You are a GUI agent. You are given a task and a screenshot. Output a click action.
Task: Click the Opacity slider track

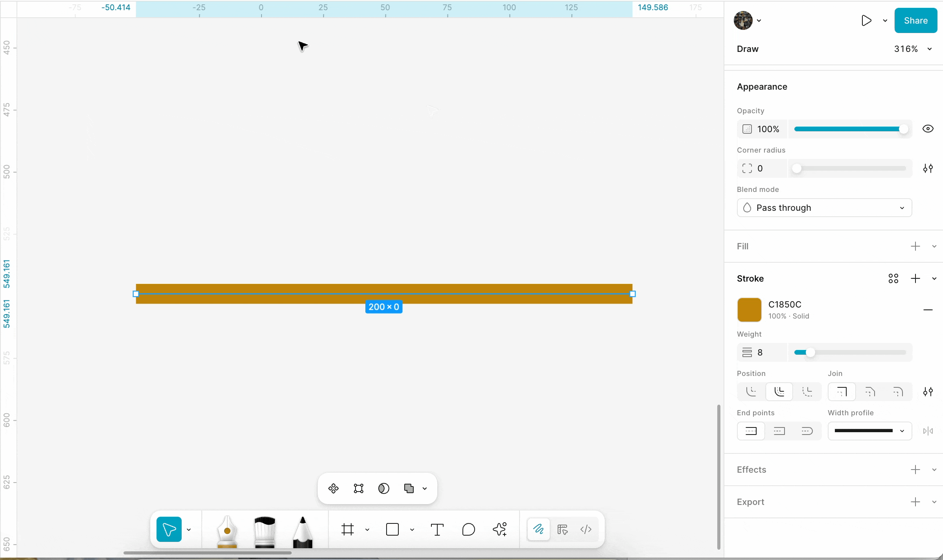click(850, 129)
